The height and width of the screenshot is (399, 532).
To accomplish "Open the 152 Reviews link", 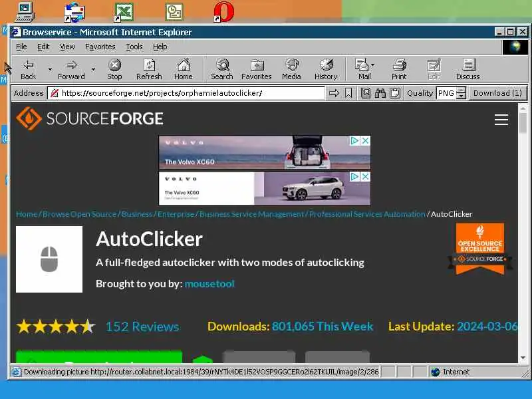I will (x=142, y=327).
